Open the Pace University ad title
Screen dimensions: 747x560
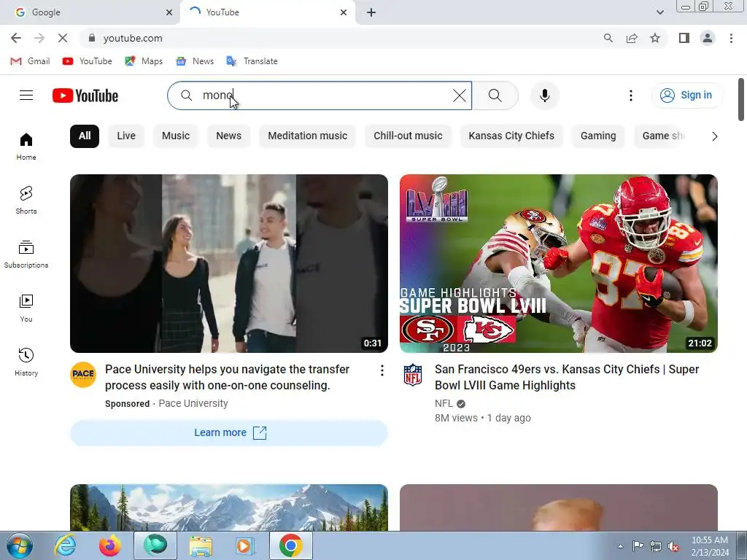coord(228,377)
